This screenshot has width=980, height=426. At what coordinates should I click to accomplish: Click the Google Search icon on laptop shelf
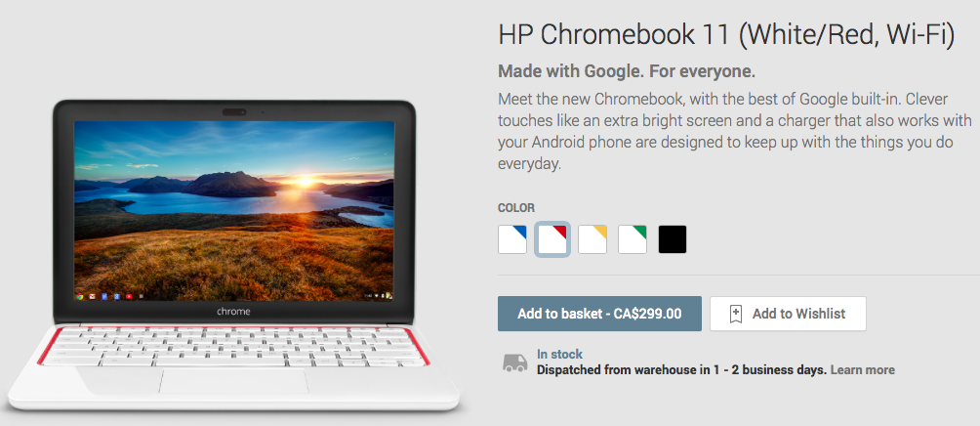117,296
